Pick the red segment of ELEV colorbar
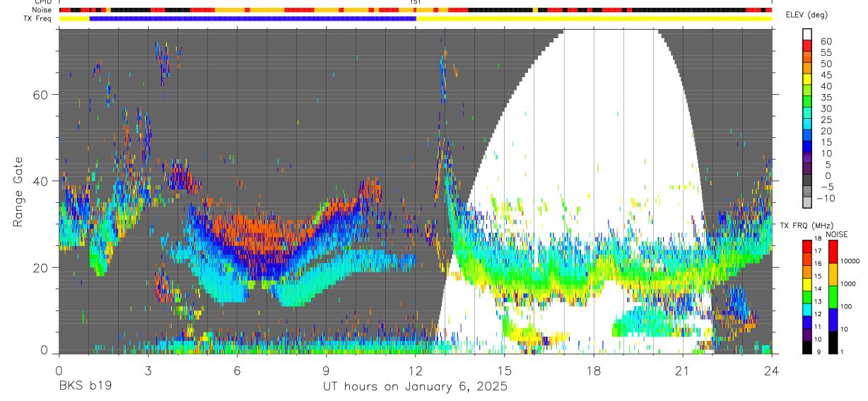Screen dimensions: 868x401 click(808, 46)
